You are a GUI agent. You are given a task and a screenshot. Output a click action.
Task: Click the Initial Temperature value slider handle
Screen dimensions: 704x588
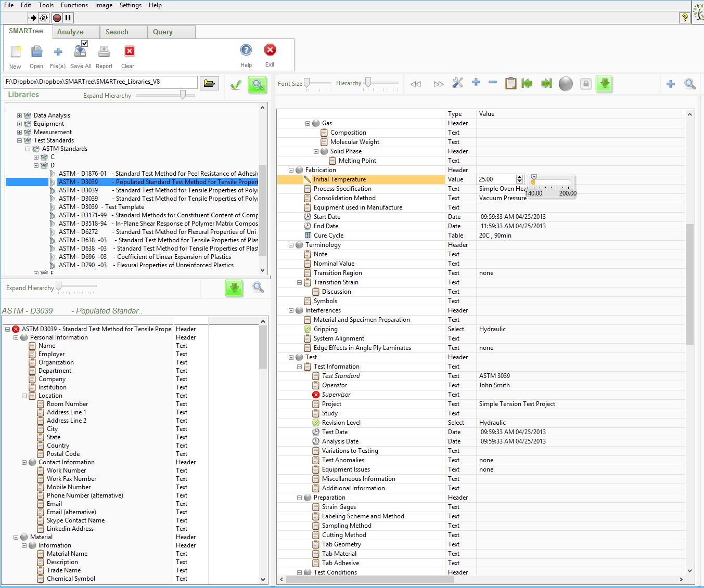point(534,178)
